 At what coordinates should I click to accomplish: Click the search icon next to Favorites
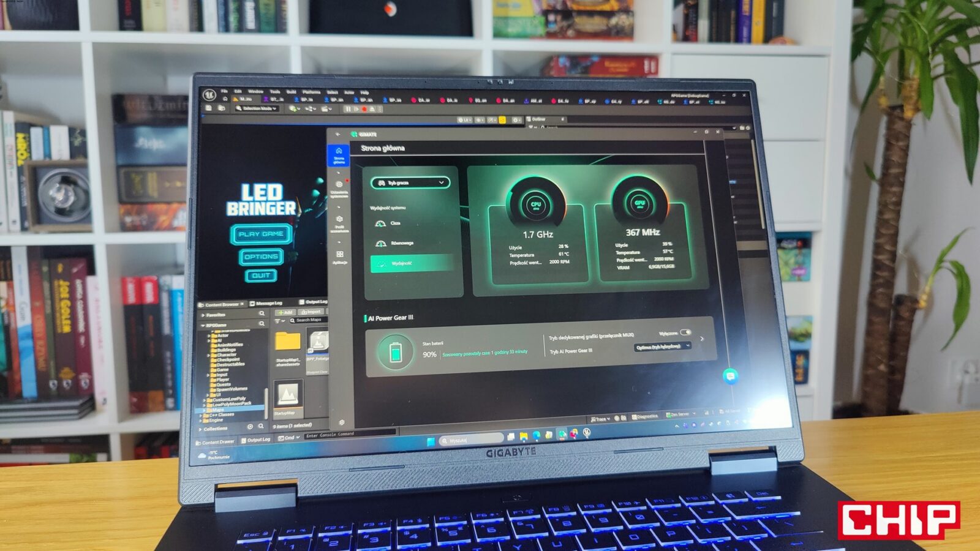262,313
